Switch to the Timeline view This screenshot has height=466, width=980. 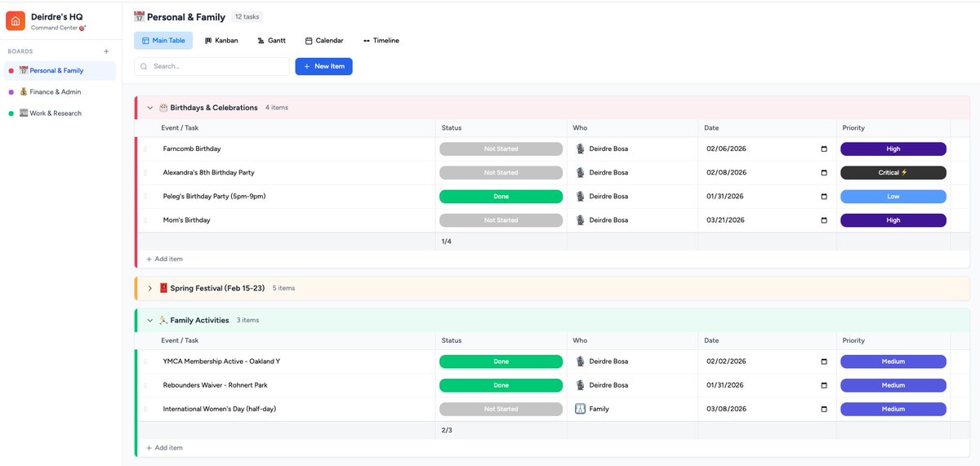(381, 41)
